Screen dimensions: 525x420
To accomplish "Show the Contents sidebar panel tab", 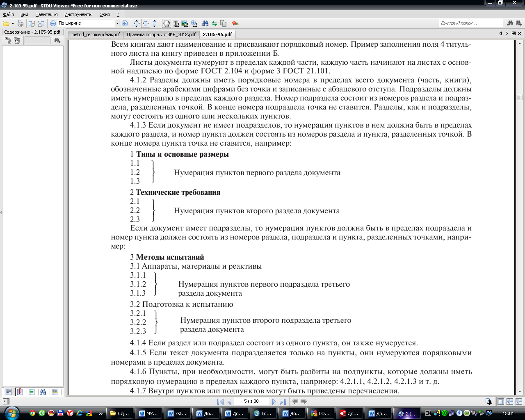I will [x=8, y=392].
